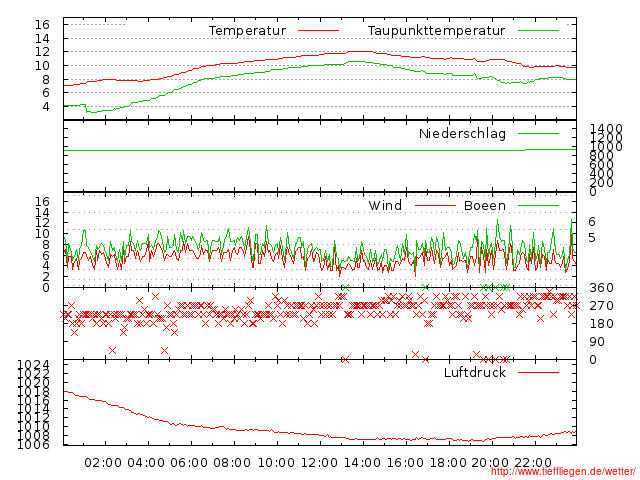The image size is (640, 480).
Task: Select the 08:00 time axis label
Action: pyautogui.click(x=233, y=462)
